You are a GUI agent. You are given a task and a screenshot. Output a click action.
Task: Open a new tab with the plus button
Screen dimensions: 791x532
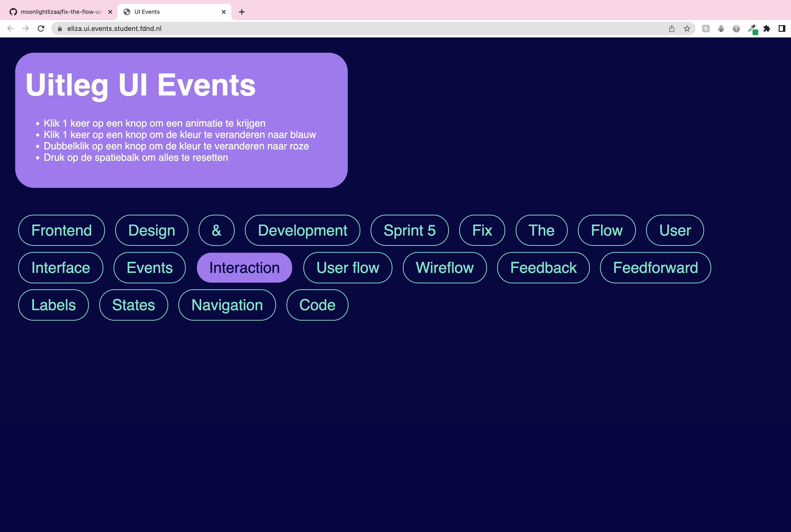point(242,12)
